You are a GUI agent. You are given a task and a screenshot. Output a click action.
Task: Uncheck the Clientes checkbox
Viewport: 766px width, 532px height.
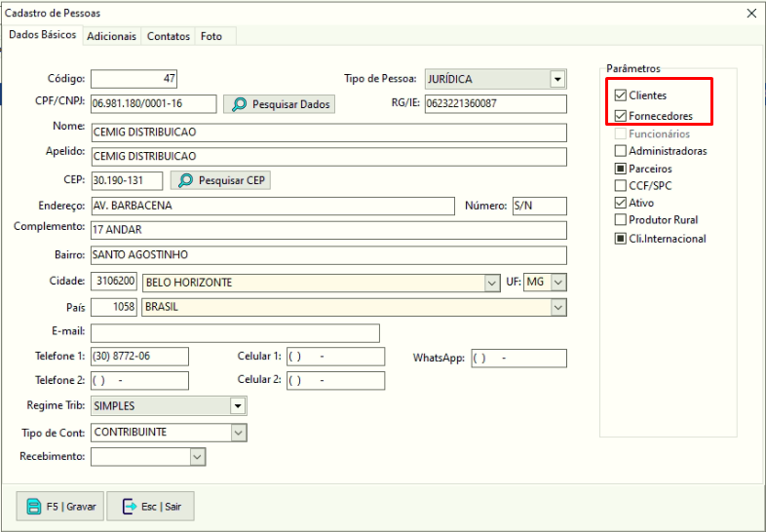pyautogui.click(x=621, y=95)
